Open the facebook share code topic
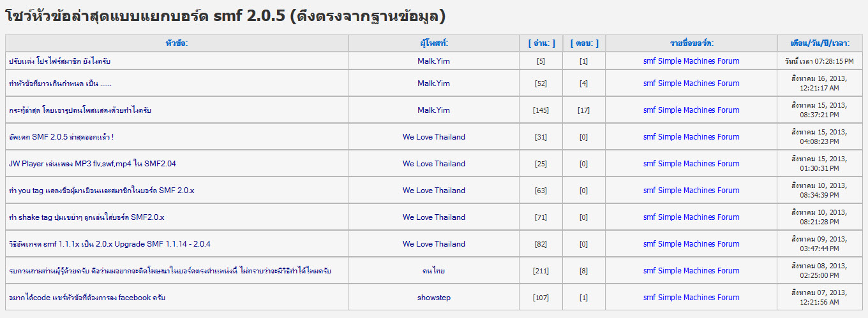The height and width of the screenshot is (318, 868). 87,298
